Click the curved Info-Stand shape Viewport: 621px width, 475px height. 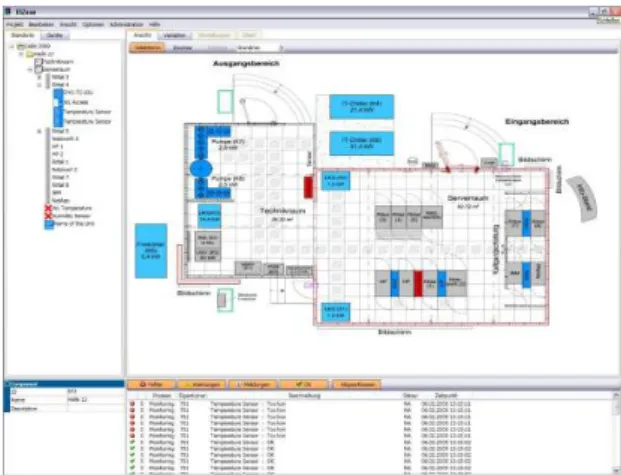coord(583,199)
